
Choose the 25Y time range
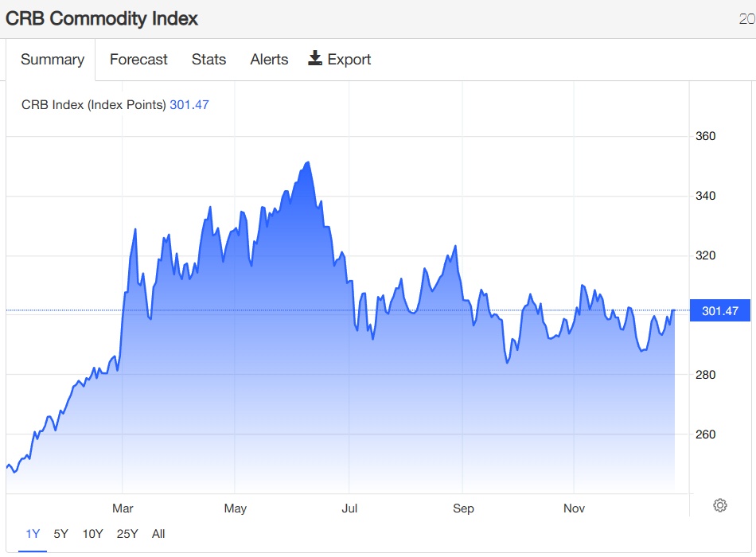click(127, 534)
